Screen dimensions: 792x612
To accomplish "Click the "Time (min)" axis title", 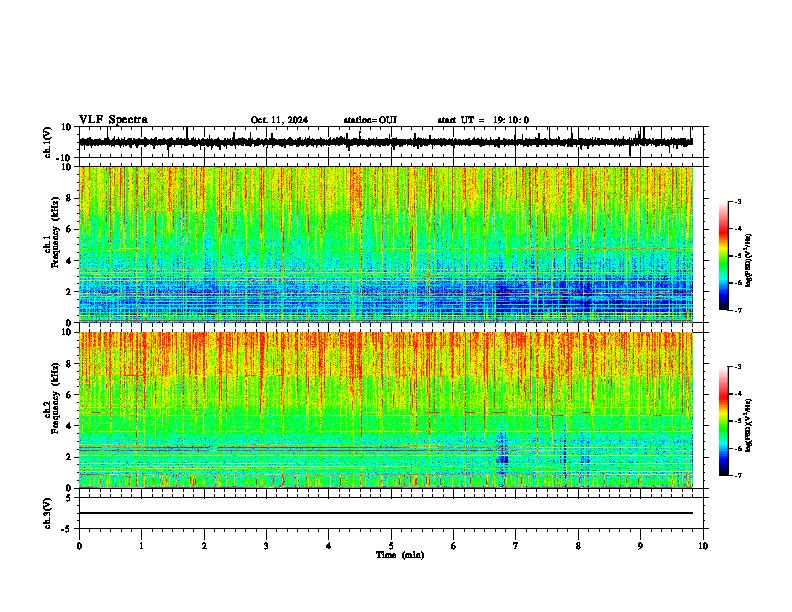I will (400, 555).
